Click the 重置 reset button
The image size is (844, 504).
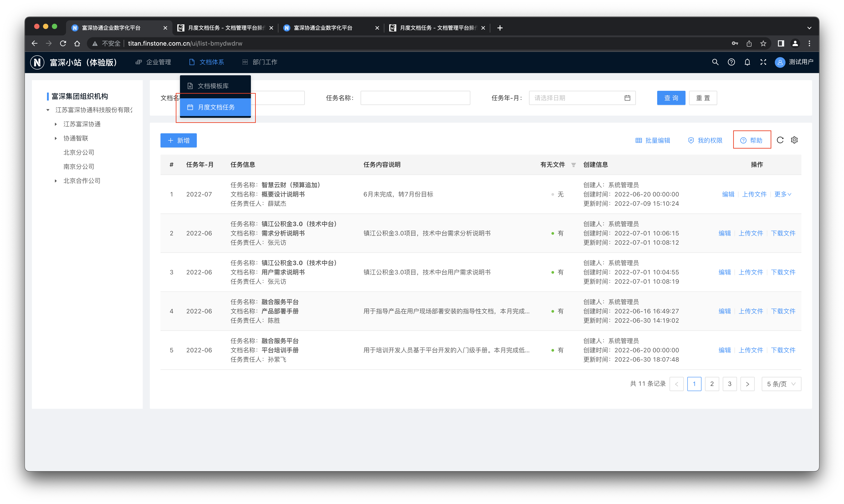point(703,98)
